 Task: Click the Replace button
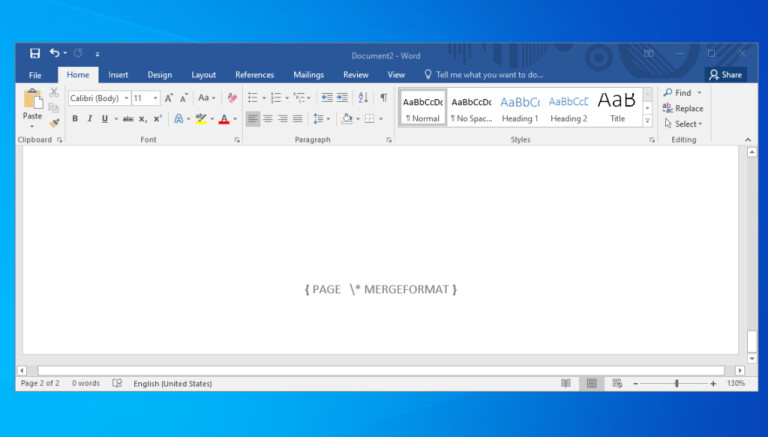682,108
